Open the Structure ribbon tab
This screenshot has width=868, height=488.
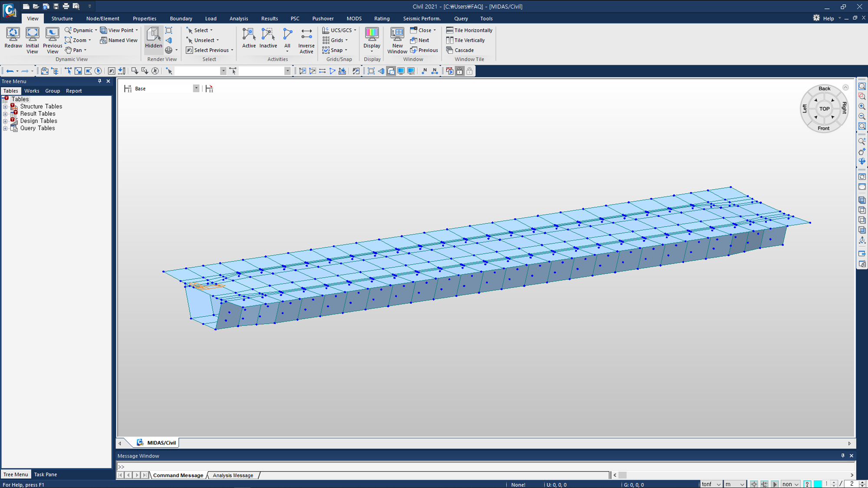(x=62, y=19)
